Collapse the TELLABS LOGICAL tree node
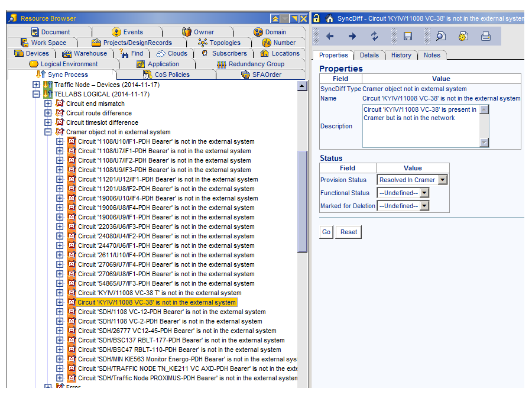This screenshot has width=532, height=414. 36,94
